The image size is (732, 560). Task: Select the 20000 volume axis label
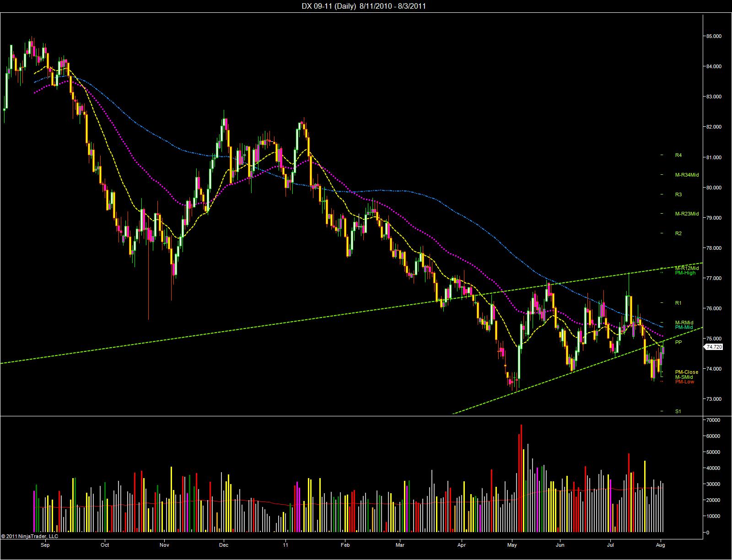coord(714,500)
